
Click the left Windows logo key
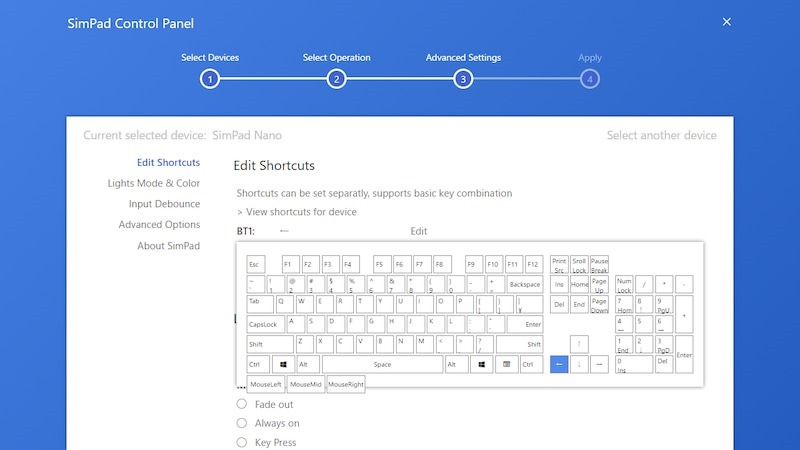(283, 364)
